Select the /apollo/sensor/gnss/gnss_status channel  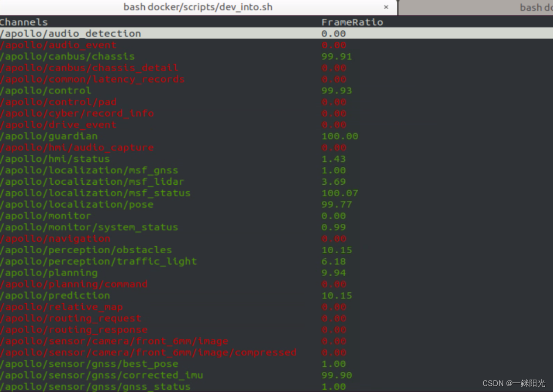point(96,386)
